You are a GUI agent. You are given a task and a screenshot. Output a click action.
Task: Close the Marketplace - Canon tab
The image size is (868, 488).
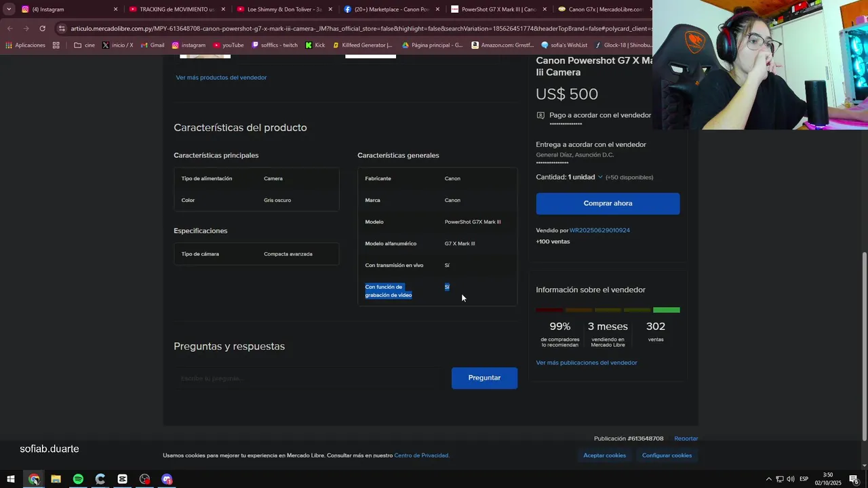pos(437,9)
